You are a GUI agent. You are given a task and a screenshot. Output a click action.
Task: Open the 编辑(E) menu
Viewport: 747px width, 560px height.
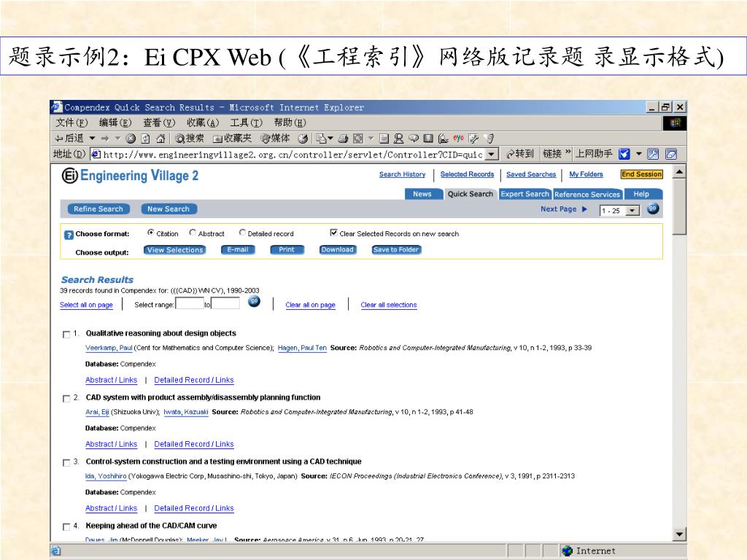click(115, 122)
